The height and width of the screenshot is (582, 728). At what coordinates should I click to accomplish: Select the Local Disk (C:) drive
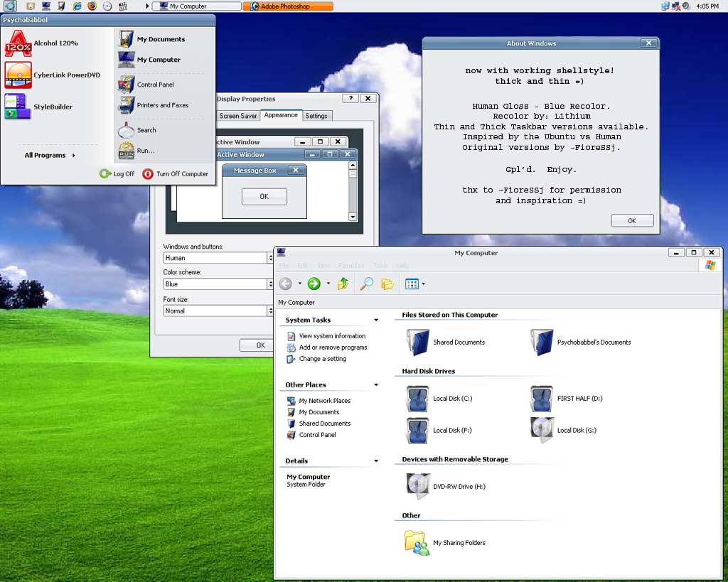point(417,399)
